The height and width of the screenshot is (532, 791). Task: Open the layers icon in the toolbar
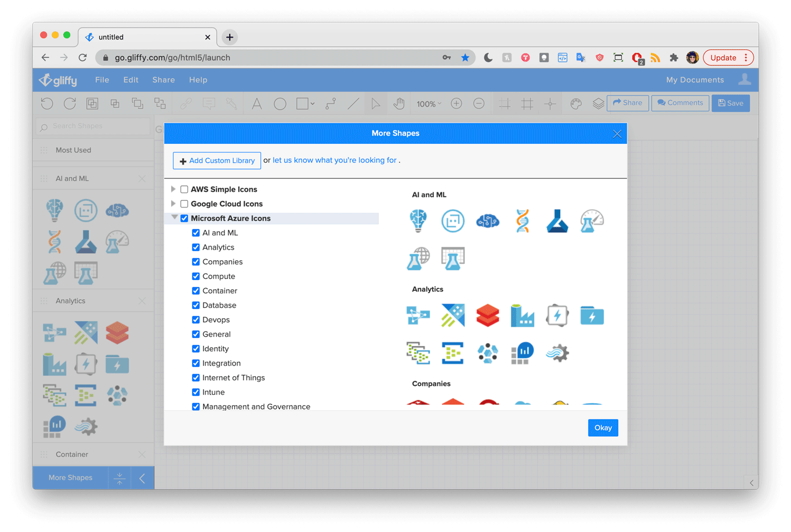(598, 104)
